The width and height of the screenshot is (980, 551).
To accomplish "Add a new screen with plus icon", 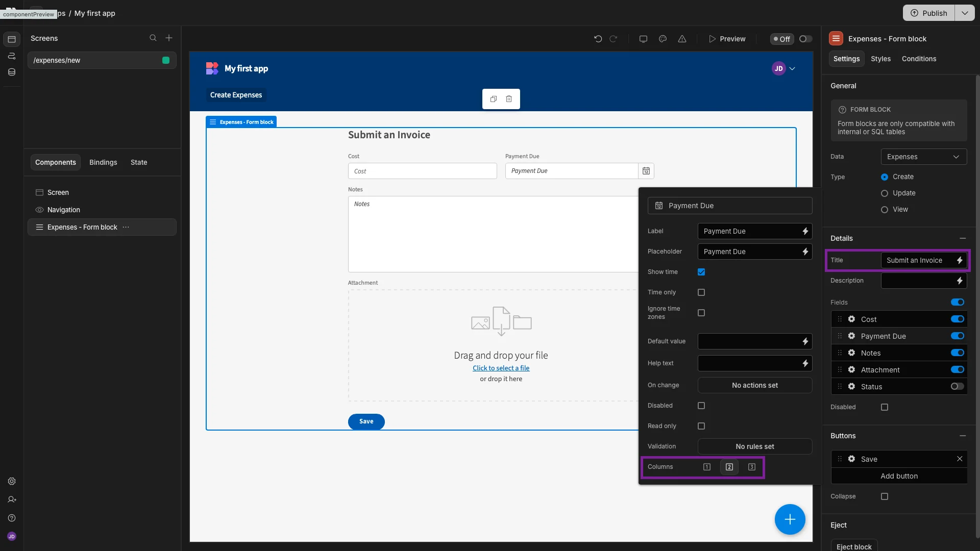I will 169,38.
